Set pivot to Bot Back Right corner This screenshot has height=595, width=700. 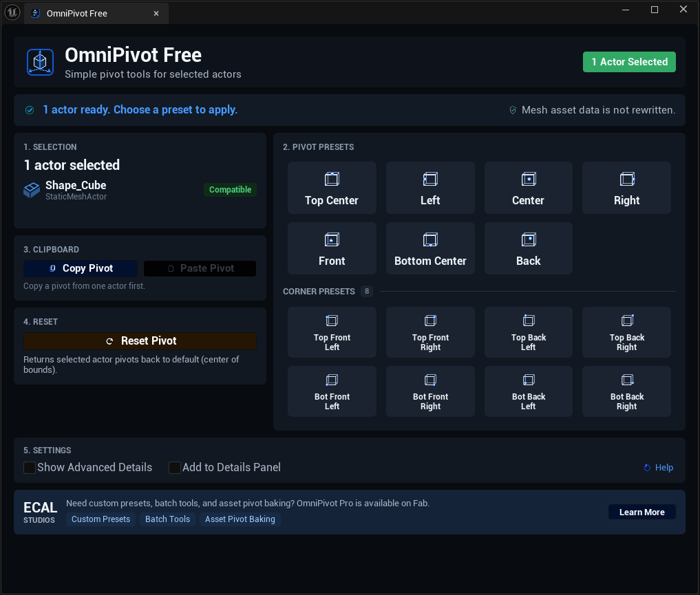point(626,391)
